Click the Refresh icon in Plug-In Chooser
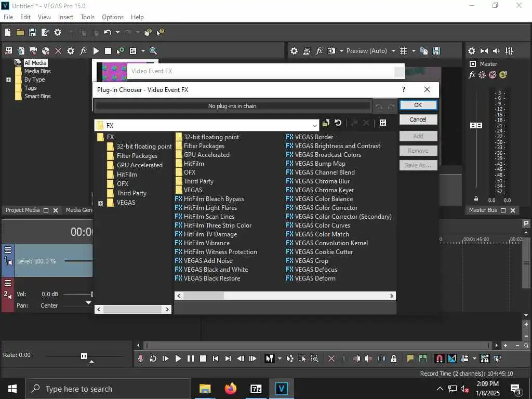 tap(338, 123)
